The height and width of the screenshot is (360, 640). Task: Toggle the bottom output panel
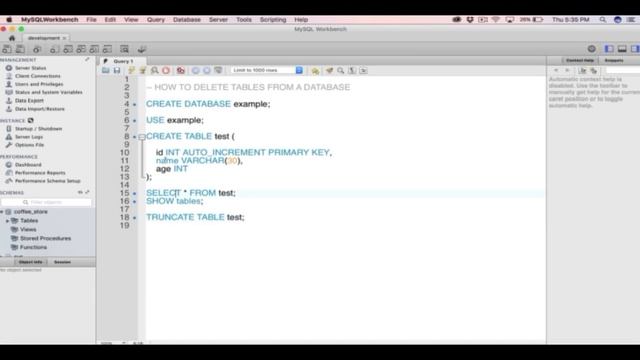(622, 49)
